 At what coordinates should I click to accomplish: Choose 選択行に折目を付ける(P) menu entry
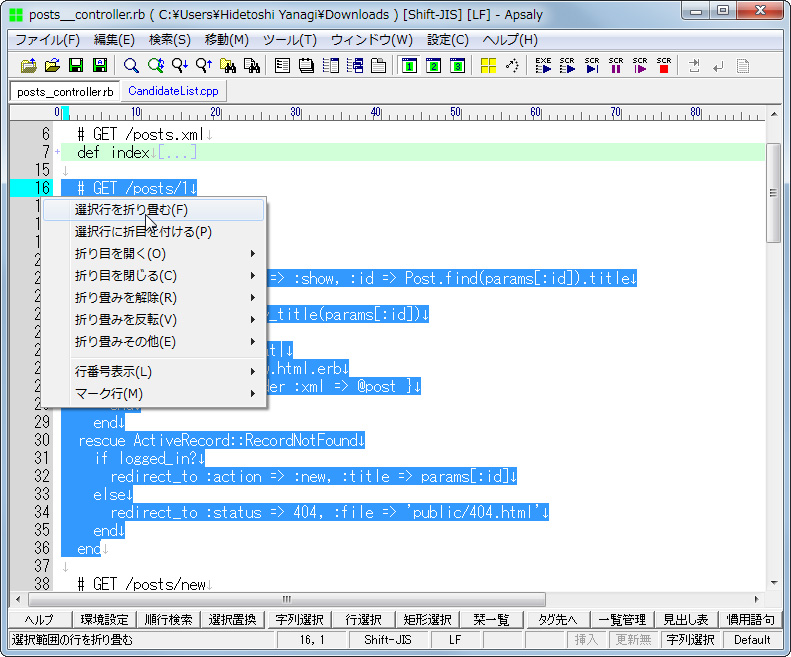click(153, 232)
